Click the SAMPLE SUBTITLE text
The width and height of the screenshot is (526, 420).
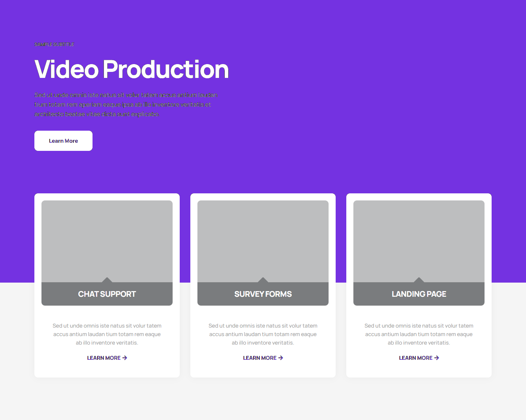54,44
